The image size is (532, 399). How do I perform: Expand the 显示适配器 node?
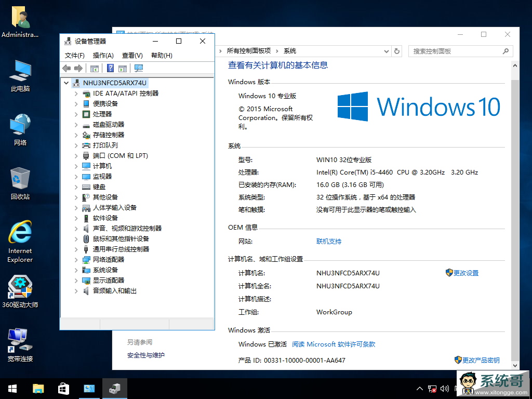tap(76, 280)
